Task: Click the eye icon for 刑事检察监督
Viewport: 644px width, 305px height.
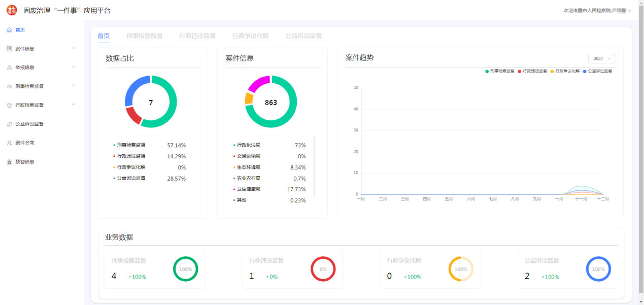Action: [x=9, y=87]
